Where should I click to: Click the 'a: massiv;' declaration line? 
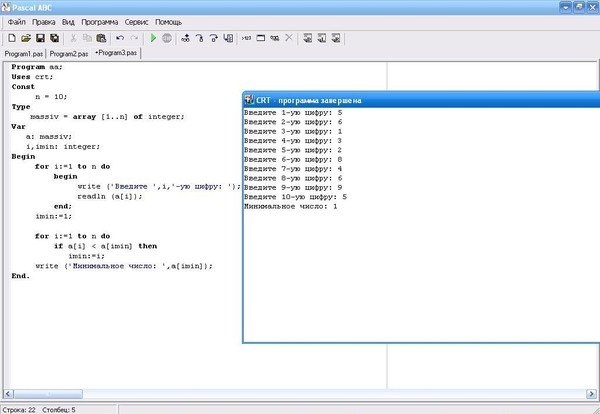point(49,137)
